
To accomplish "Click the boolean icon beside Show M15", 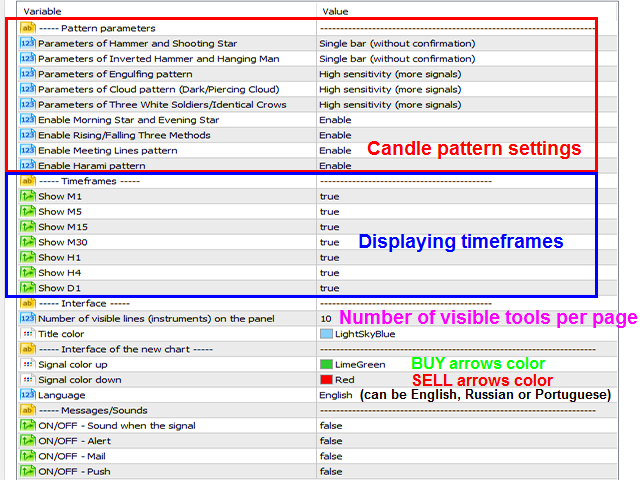I will [x=27, y=227].
